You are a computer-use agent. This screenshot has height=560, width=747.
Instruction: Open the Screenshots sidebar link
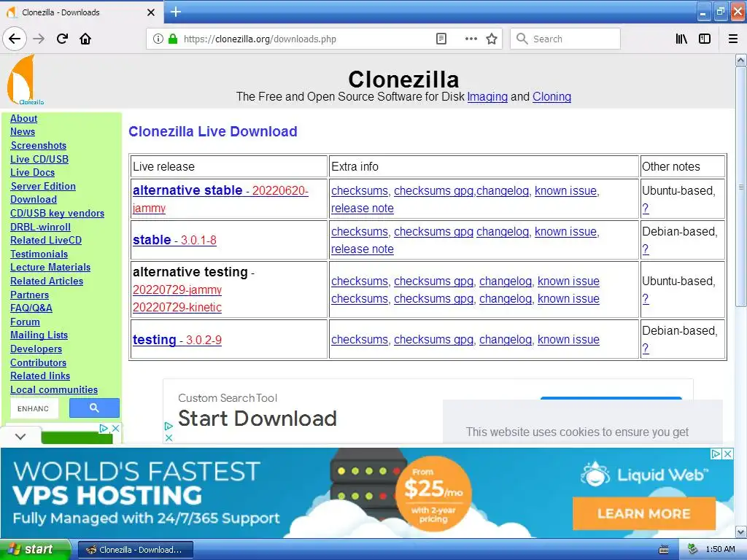39,145
